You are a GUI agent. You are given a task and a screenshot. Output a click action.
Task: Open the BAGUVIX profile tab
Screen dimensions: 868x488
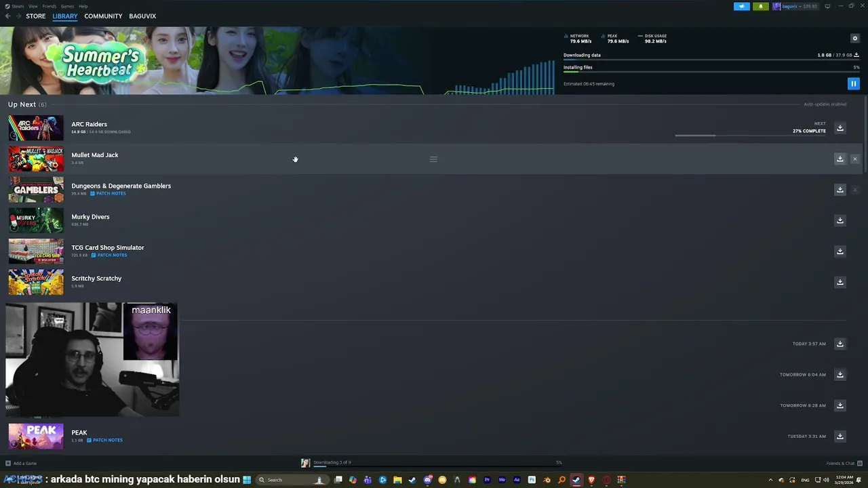[142, 16]
